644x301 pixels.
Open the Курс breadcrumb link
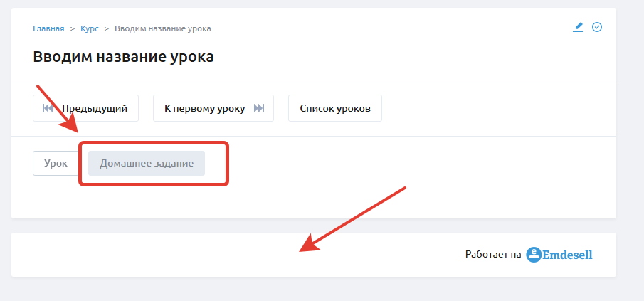pos(90,28)
